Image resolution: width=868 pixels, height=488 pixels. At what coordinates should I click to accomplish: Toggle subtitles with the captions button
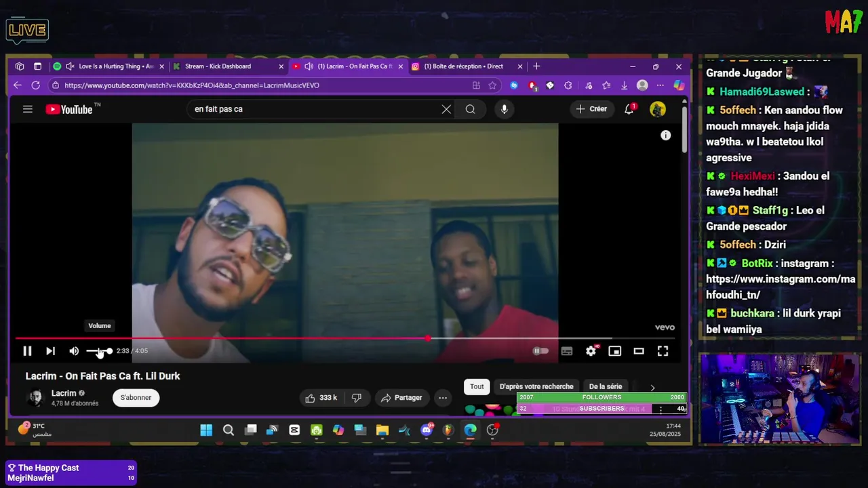[x=567, y=351]
